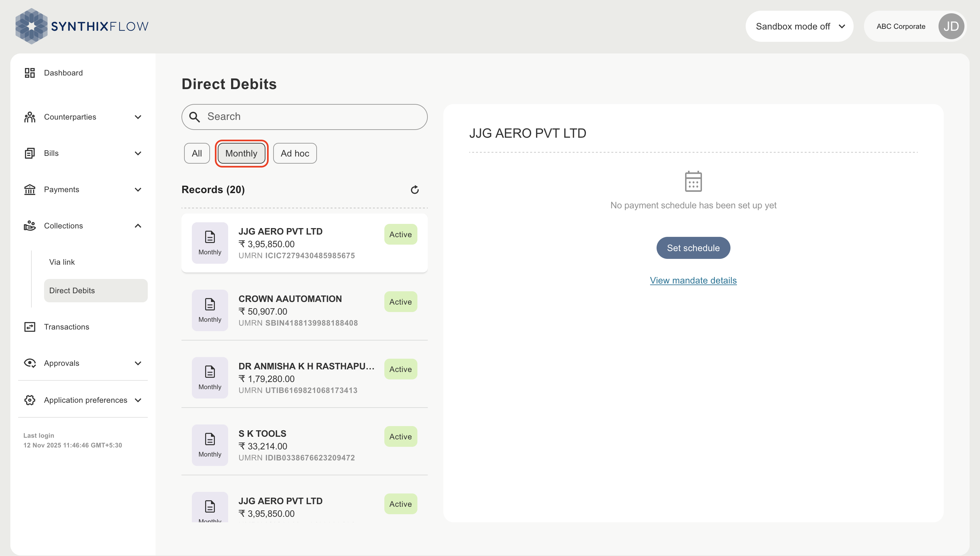This screenshot has height=556, width=980.
Task: Click the Payments bank icon
Action: pyautogui.click(x=30, y=190)
